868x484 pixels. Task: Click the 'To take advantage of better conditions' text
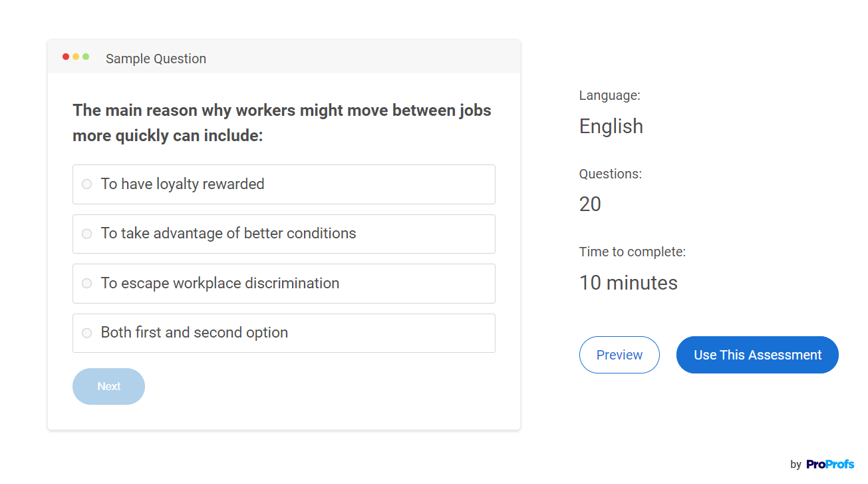228,234
